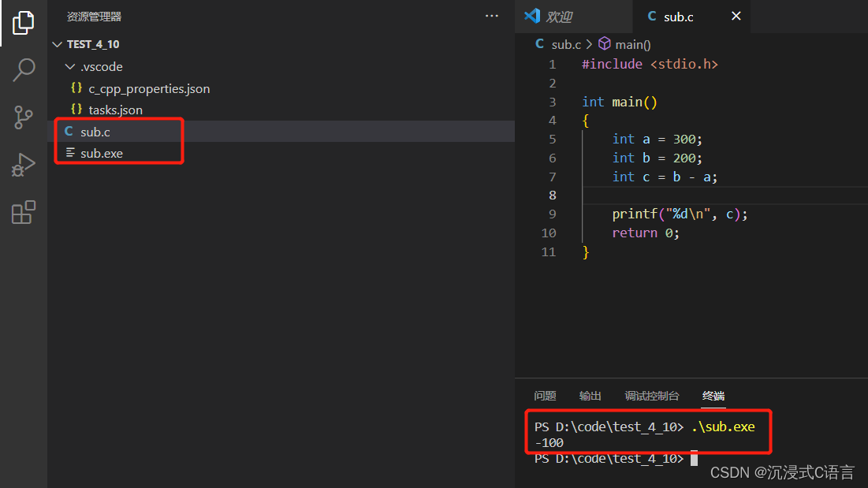Select the sub.c editor tab
The height and width of the screenshot is (488, 868).
(x=691, y=17)
